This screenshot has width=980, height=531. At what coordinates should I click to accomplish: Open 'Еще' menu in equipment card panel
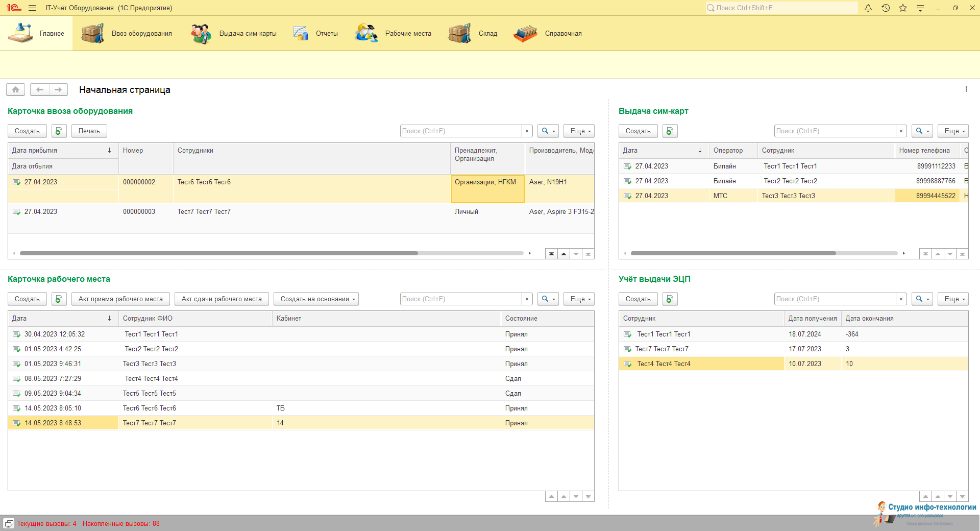(x=579, y=131)
